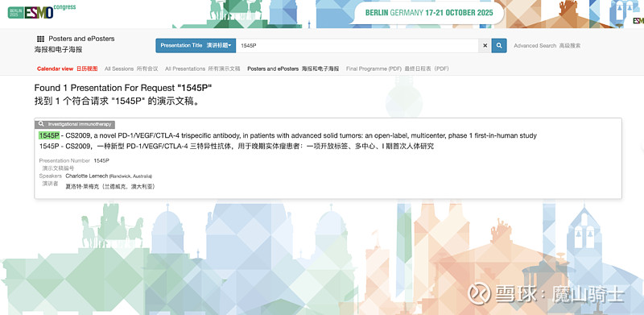644x315 pixels.
Task: Click the 'Found 1 Presentation For Request' heading
Action: 123,88
